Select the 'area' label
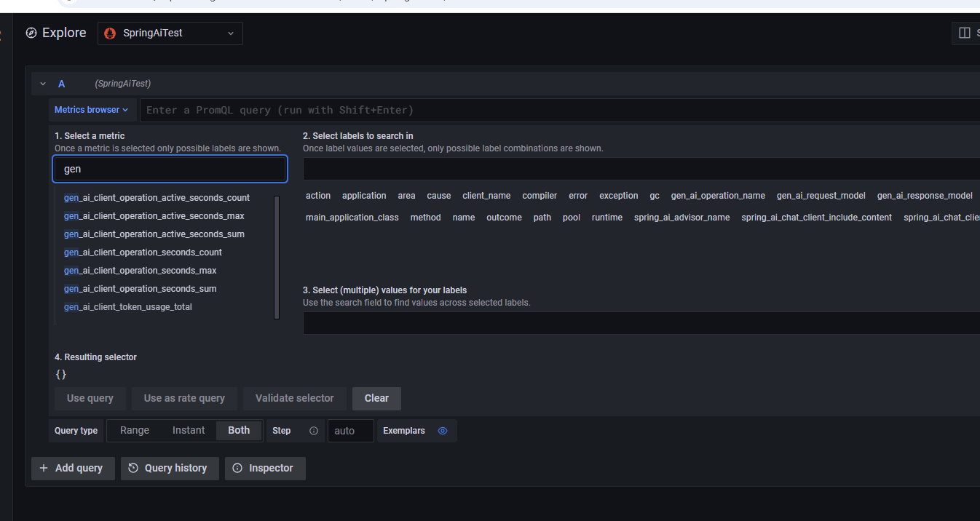 click(x=407, y=196)
